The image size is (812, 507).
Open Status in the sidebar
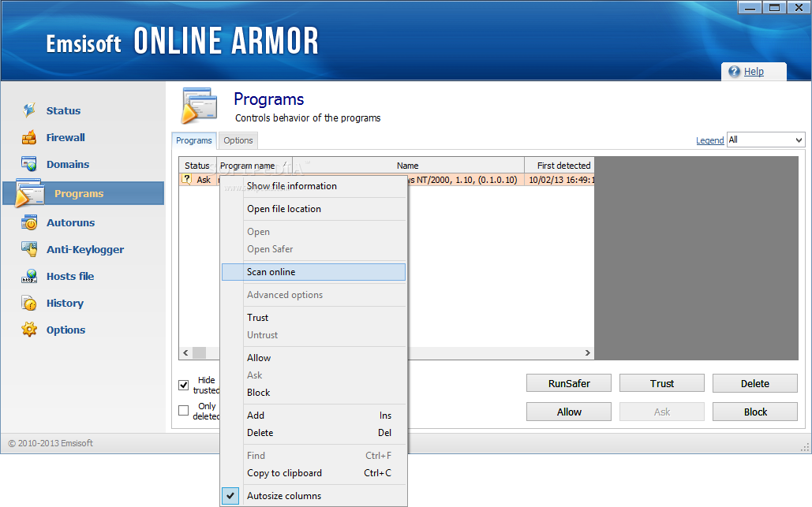(x=63, y=110)
